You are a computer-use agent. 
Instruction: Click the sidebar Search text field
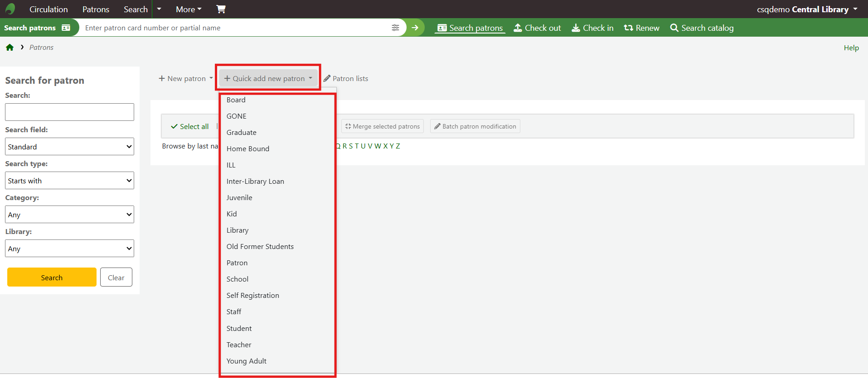coord(69,112)
